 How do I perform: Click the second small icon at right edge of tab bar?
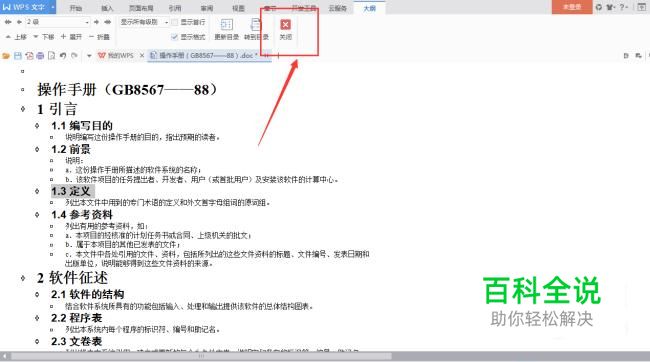(638, 56)
